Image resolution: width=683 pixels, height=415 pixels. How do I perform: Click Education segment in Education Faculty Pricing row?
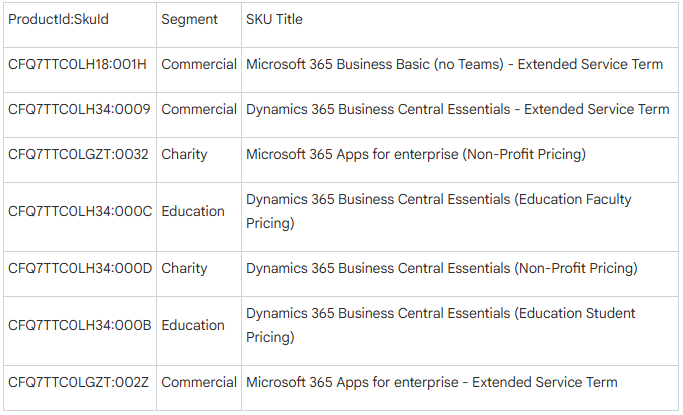[193, 211]
